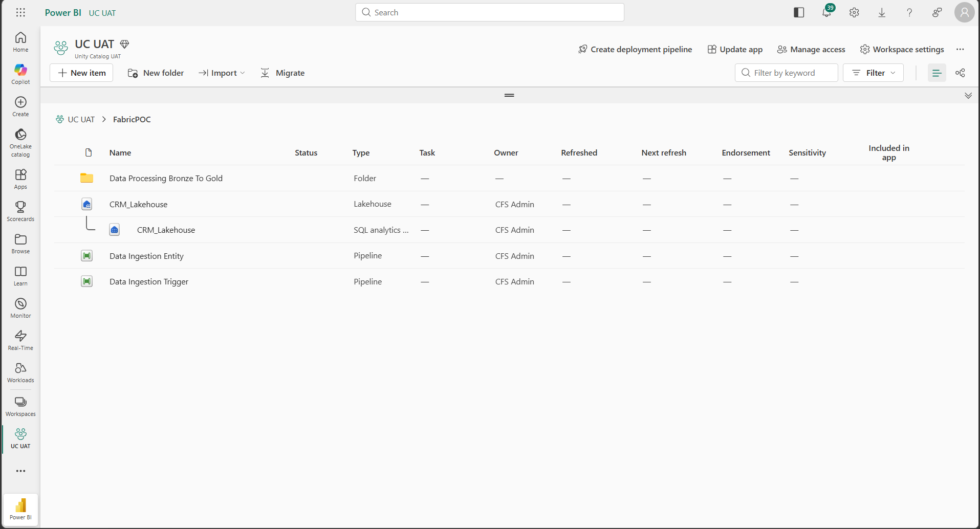Viewport: 980px width, 529px height.
Task: Click New folder button
Action: 156,73
